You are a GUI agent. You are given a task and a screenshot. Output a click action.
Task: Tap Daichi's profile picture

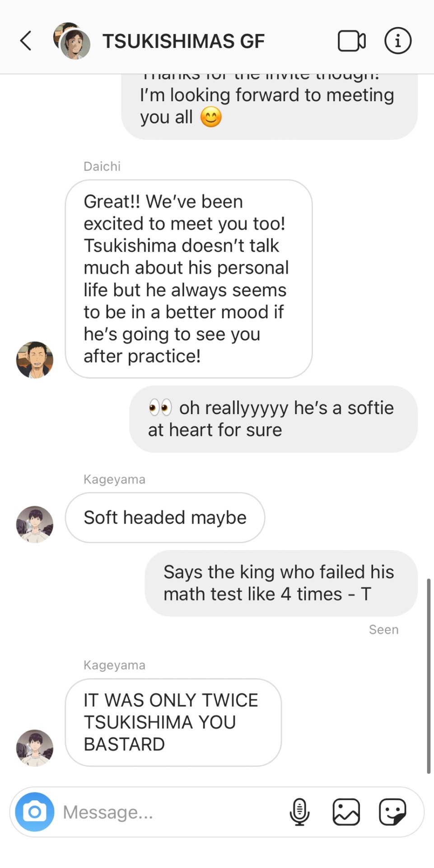(x=35, y=360)
